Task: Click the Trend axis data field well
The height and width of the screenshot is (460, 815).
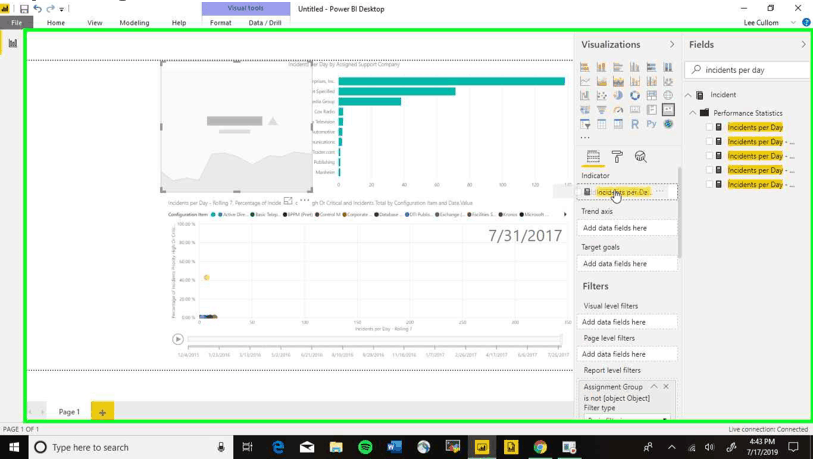Action: [x=627, y=228]
